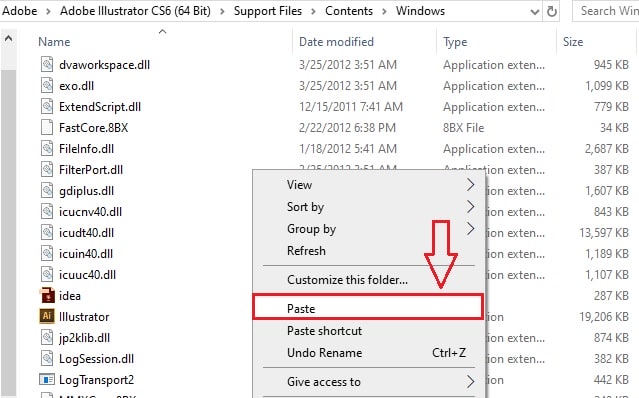Viewport: 639px width, 398px height.
Task: Click the 19,206 KB size cell
Action: (604, 317)
